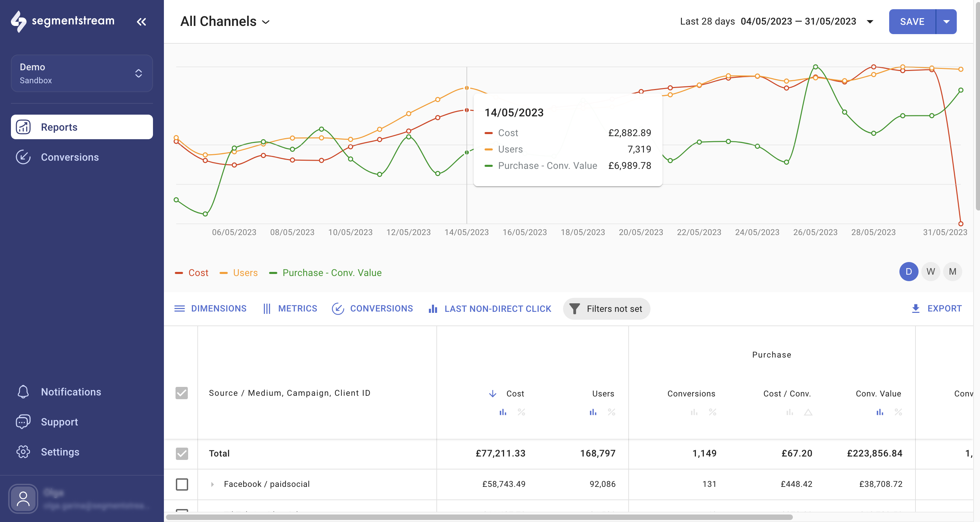Check the Facebook / paidsocial row checkbox
Viewport: 980px width, 522px height.
coord(182,484)
